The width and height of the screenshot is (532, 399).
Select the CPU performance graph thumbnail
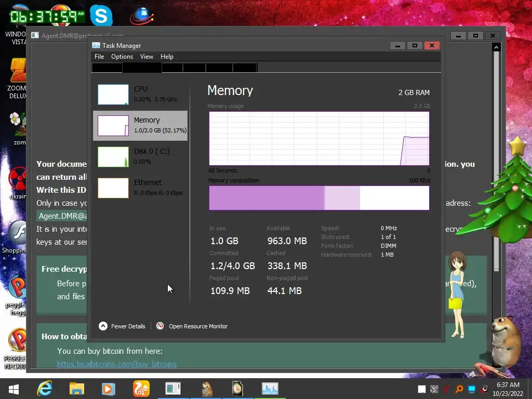[113, 95]
